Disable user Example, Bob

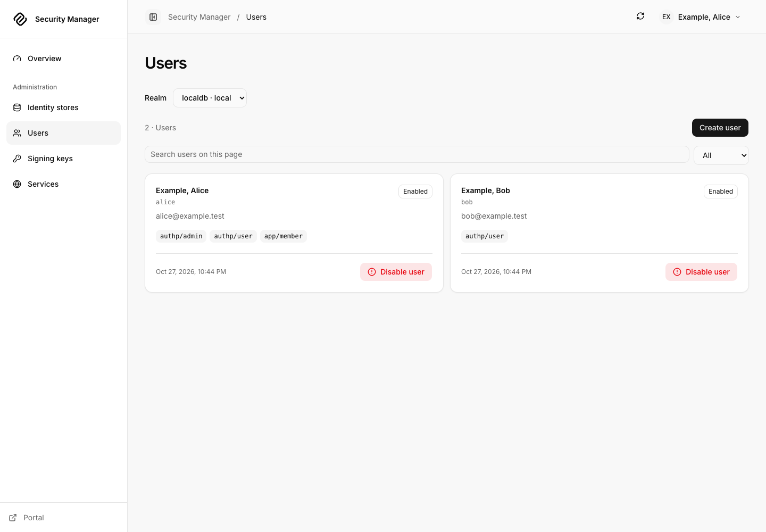click(701, 272)
